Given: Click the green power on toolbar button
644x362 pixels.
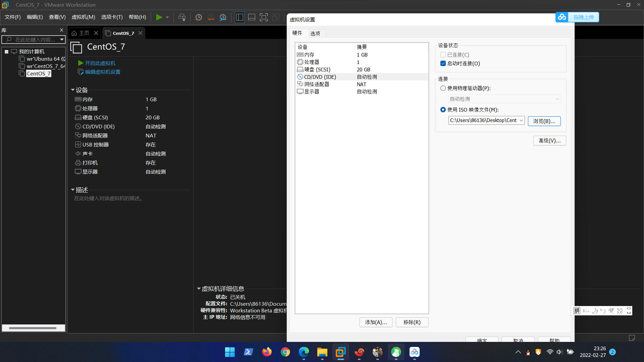Looking at the screenshot, I should 159,17.
